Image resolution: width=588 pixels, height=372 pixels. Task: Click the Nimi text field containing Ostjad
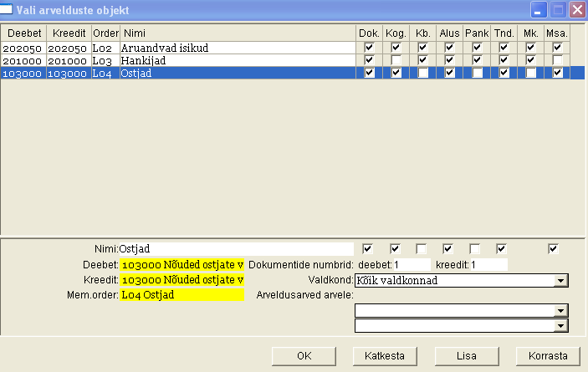tap(237, 249)
